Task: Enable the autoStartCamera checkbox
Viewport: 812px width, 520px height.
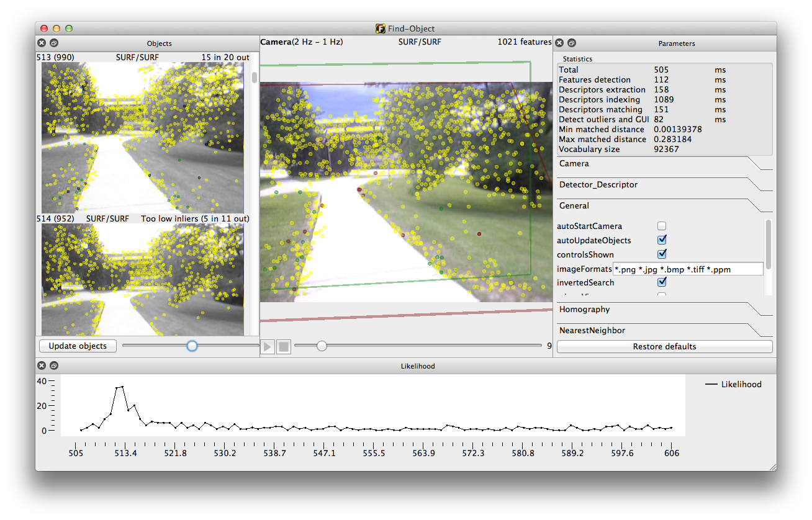Action: coord(662,226)
